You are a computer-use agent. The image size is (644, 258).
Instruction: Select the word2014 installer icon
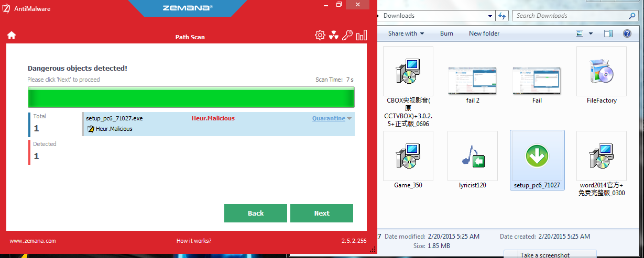(601, 155)
